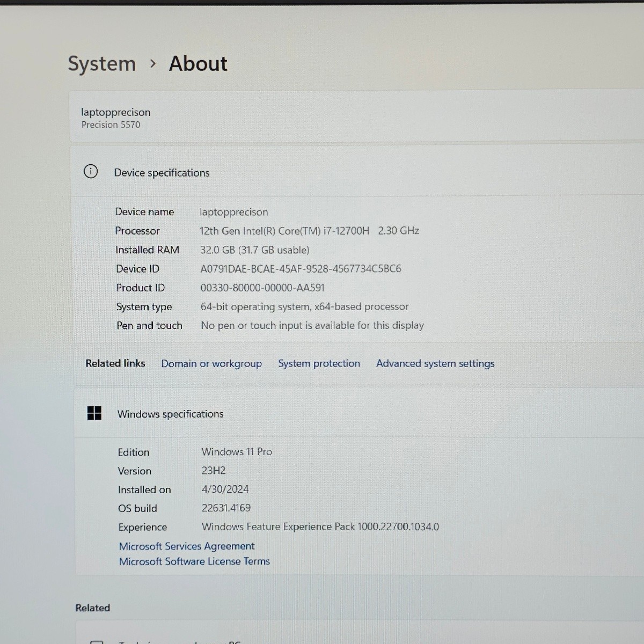Click the 'laptopprecison' title in the top card
The image size is (644, 644).
click(116, 112)
